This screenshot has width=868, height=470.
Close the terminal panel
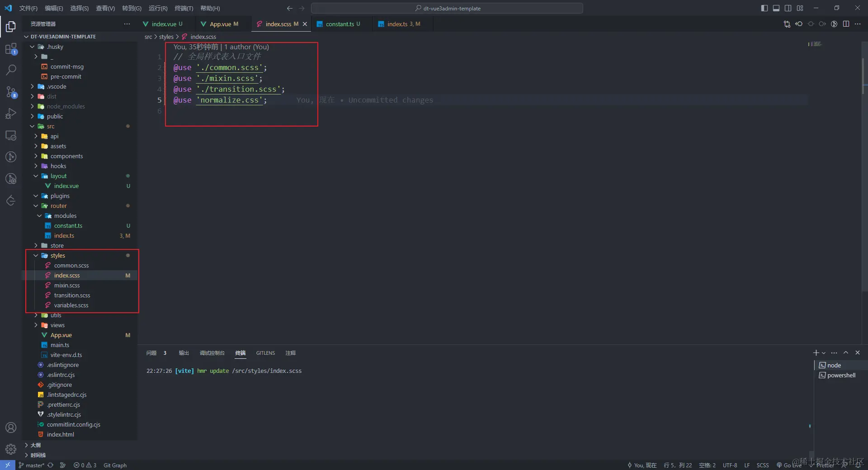click(x=858, y=352)
